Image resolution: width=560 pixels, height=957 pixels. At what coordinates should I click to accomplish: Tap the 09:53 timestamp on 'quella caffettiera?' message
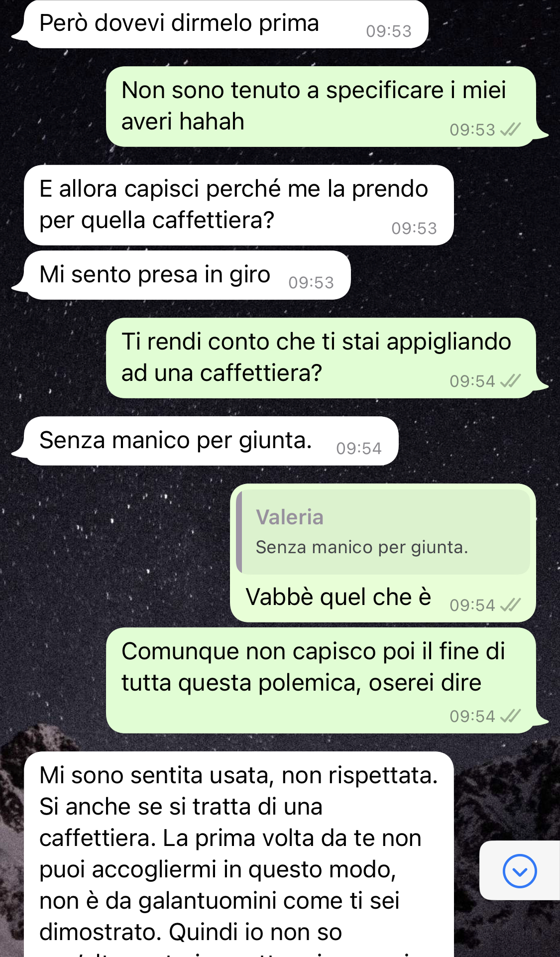[414, 228]
